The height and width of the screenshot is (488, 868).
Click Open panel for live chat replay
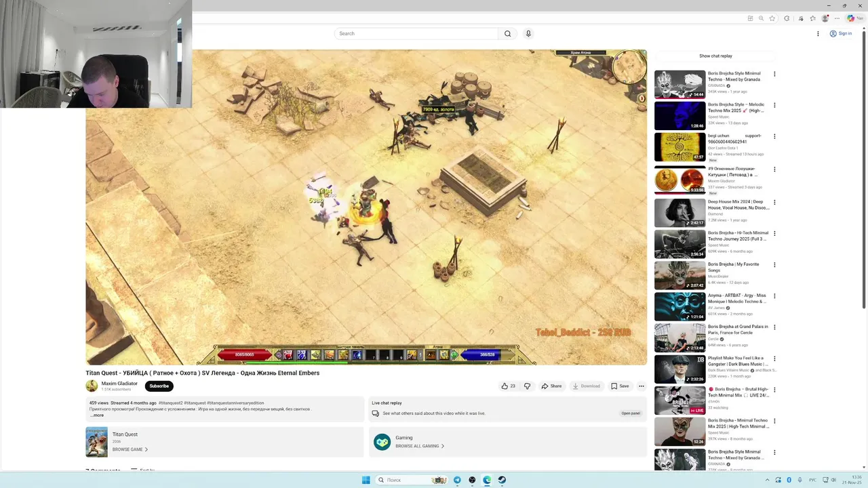click(x=631, y=413)
